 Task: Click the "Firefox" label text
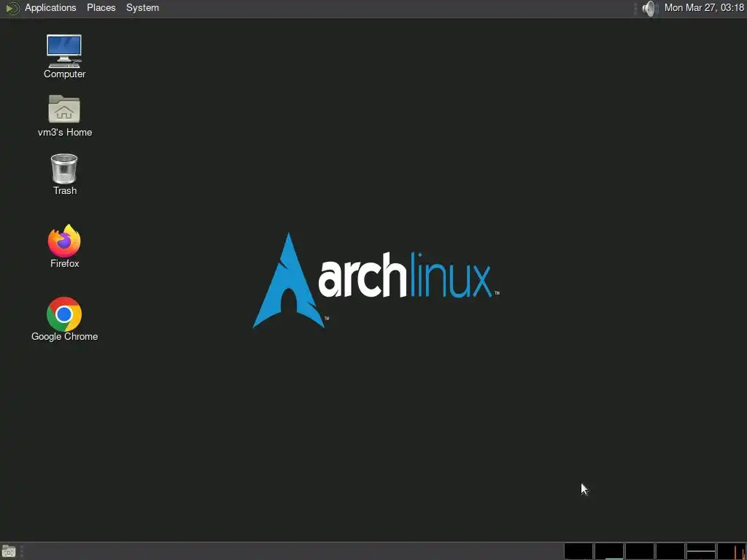(x=65, y=263)
